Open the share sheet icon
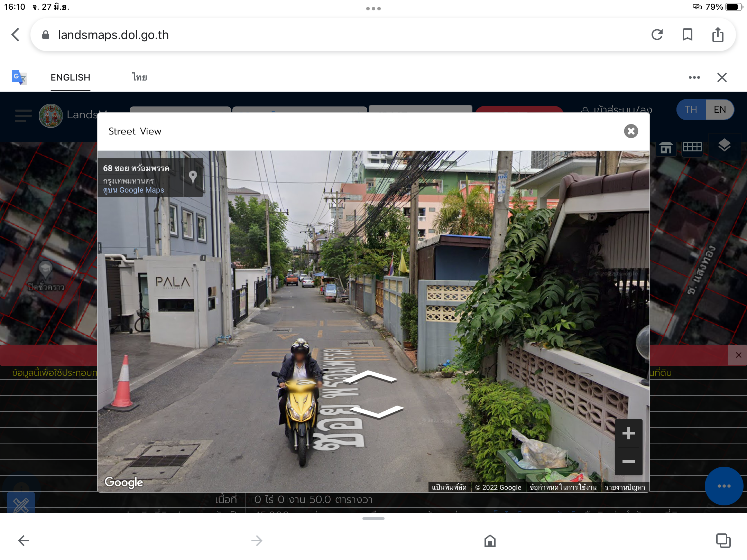The height and width of the screenshot is (560, 747). (718, 35)
